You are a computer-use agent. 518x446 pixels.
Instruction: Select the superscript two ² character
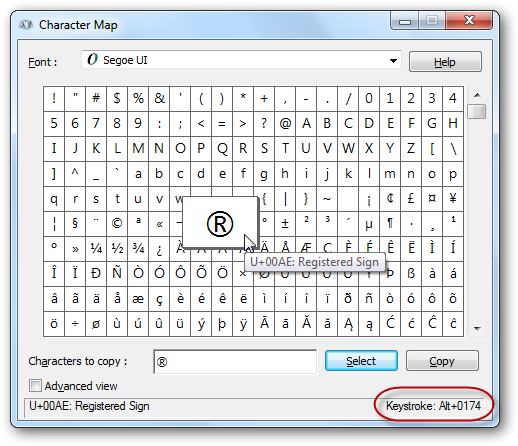pyautogui.click(x=306, y=223)
